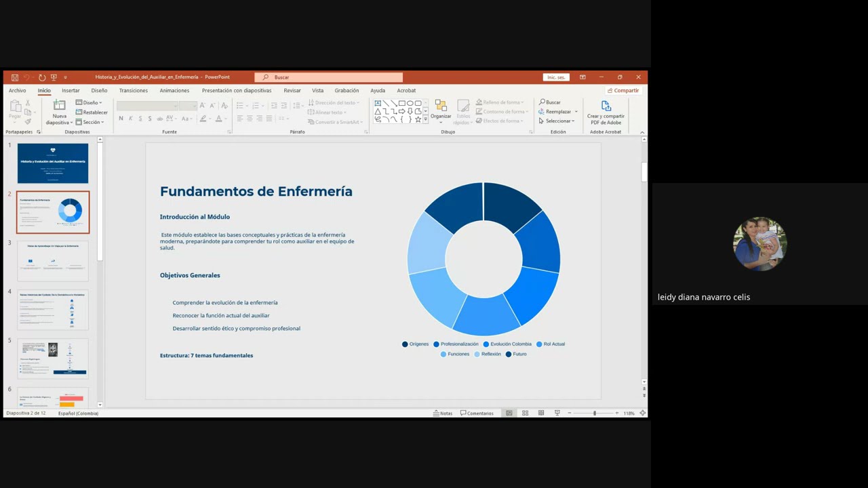Open Organizar arrange tool
The width and height of the screenshot is (868, 488).
(x=441, y=111)
